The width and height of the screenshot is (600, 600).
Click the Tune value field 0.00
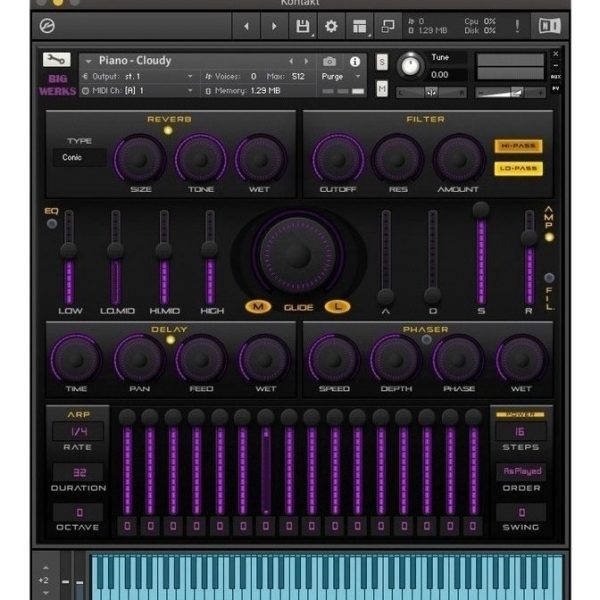[447, 75]
